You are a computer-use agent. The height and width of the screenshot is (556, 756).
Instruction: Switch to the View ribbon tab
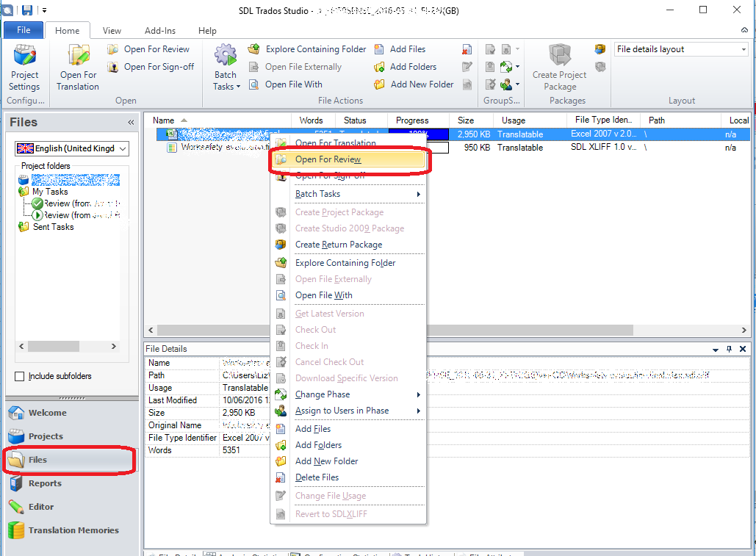click(112, 31)
